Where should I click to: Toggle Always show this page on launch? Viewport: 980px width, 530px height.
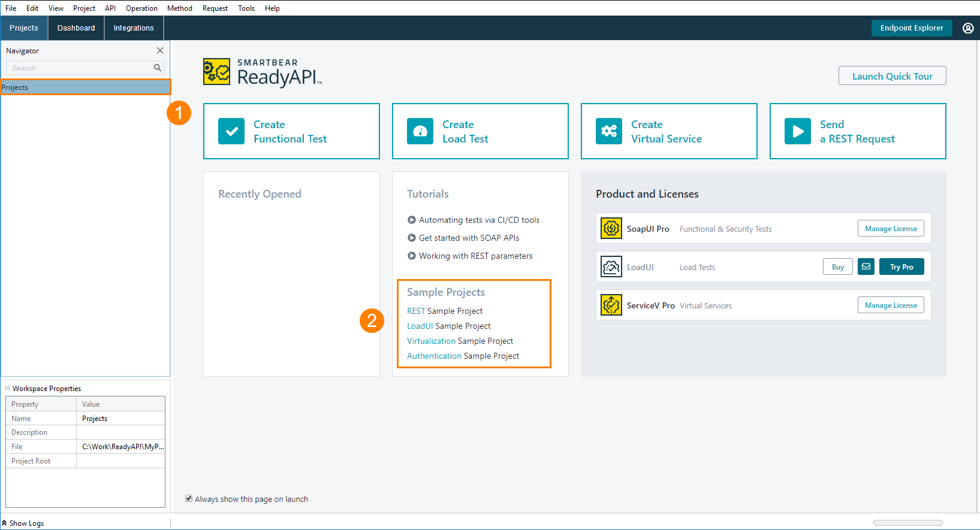pyautogui.click(x=189, y=498)
